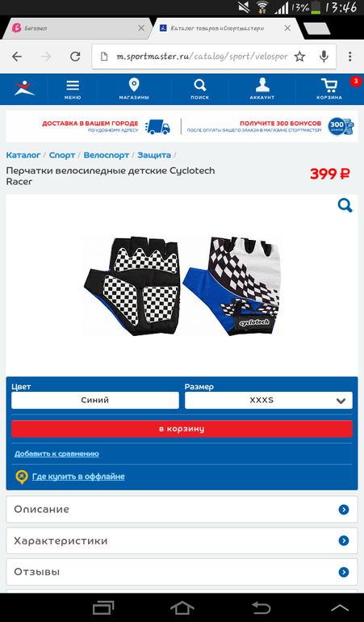This screenshot has height=622, width=364.
Task: Open the Размер XXXS dropdown
Action: (269, 400)
